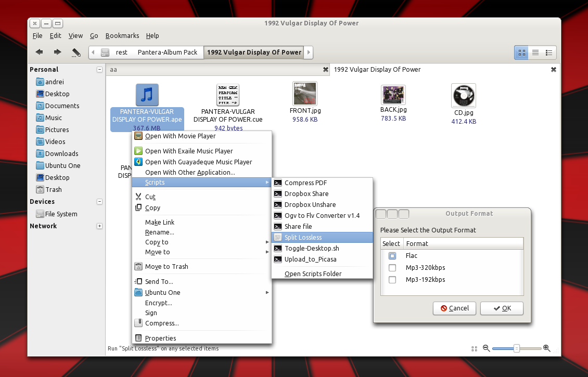588x377 pixels.
Task: Open the Copy to submenu
Action: (202, 242)
